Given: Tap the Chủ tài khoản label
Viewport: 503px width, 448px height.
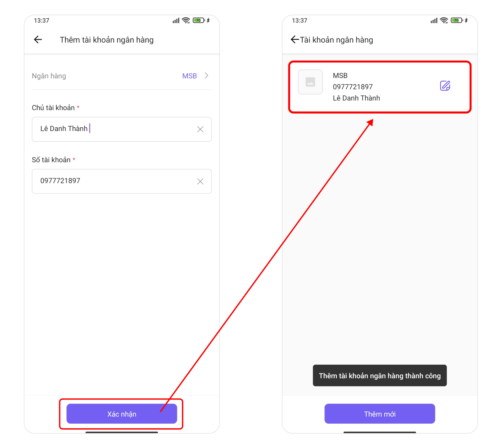Looking at the screenshot, I should (56, 108).
